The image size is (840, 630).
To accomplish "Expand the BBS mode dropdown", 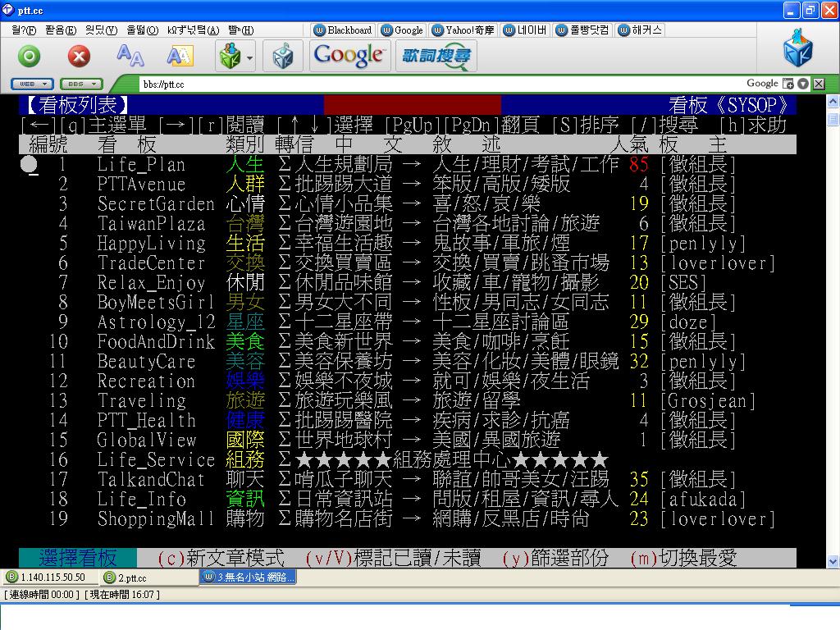I will pyautogui.click(x=80, y=84).
